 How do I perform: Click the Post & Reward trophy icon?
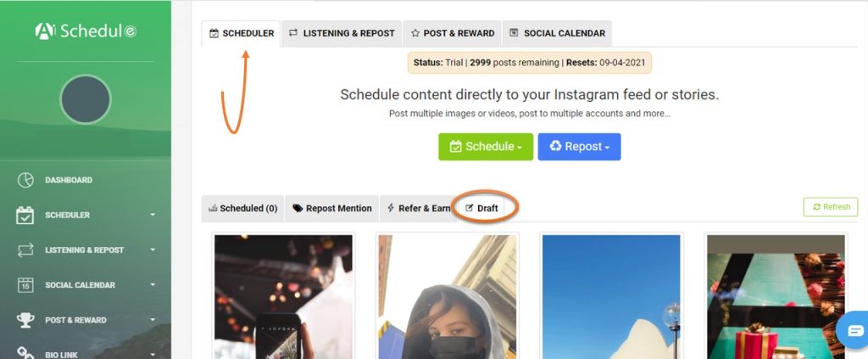click(25, 320)
